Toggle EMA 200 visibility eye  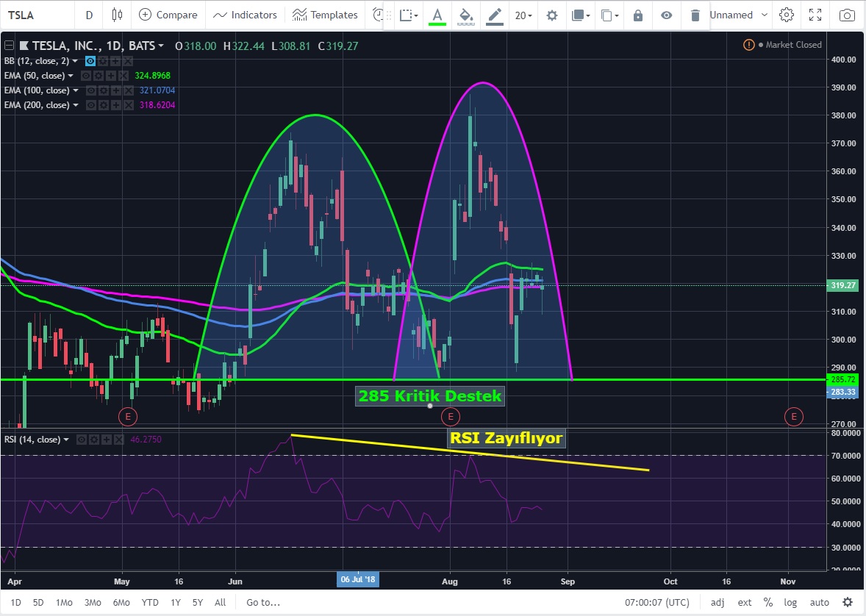91,105
